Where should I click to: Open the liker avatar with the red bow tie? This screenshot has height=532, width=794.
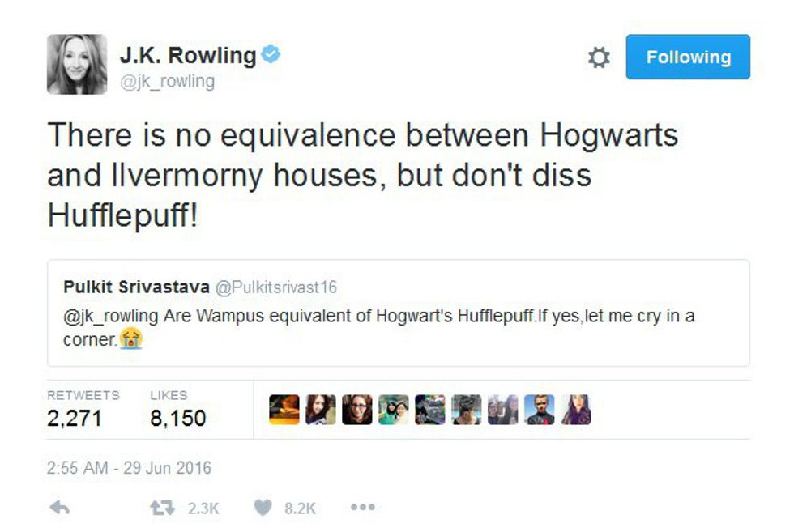(x=540, y=410)
